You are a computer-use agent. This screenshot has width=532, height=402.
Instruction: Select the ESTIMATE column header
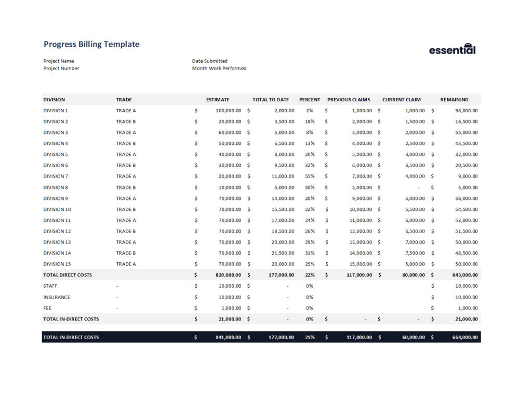click(x=218, y=99)
